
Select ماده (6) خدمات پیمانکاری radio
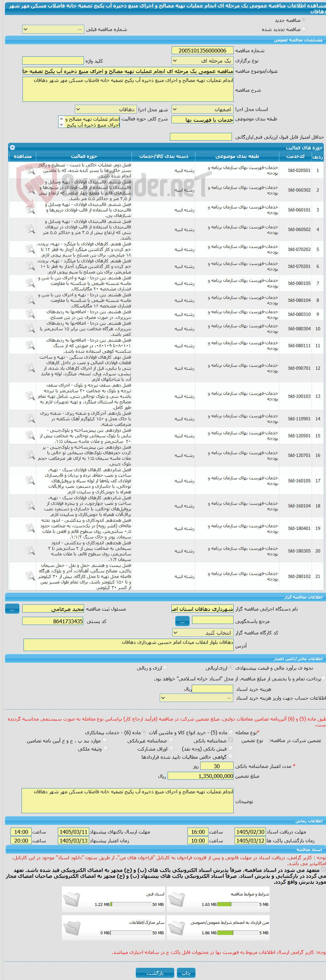click(144, 732)
